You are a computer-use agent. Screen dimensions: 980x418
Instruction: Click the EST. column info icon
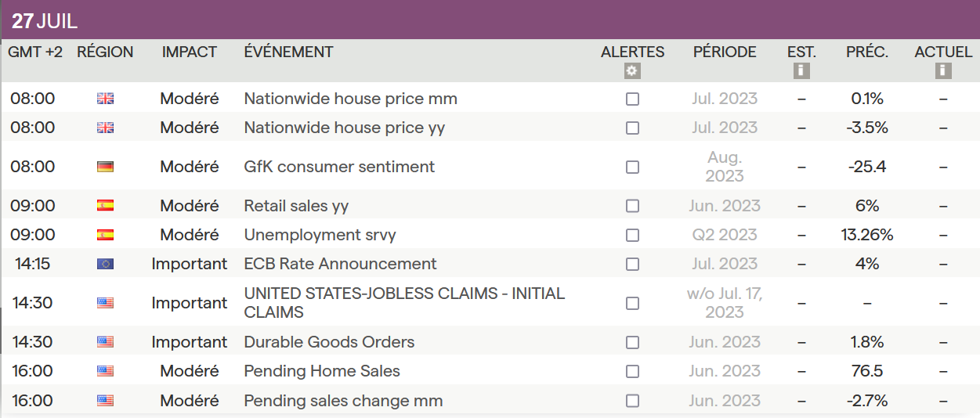[x=801, y=71]
